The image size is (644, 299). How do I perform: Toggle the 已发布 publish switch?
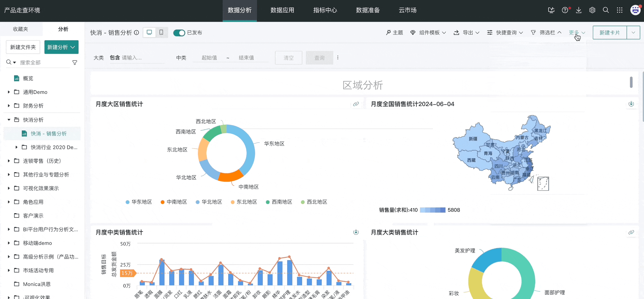click(x=179, y=33)
